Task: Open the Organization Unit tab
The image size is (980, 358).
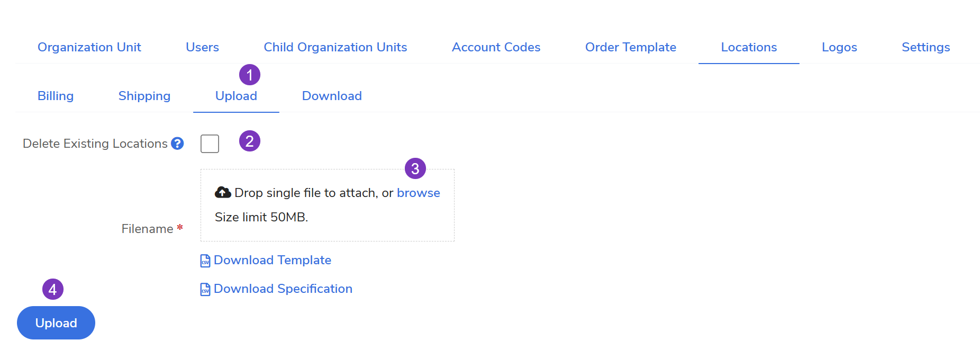Action: point(89,47)
